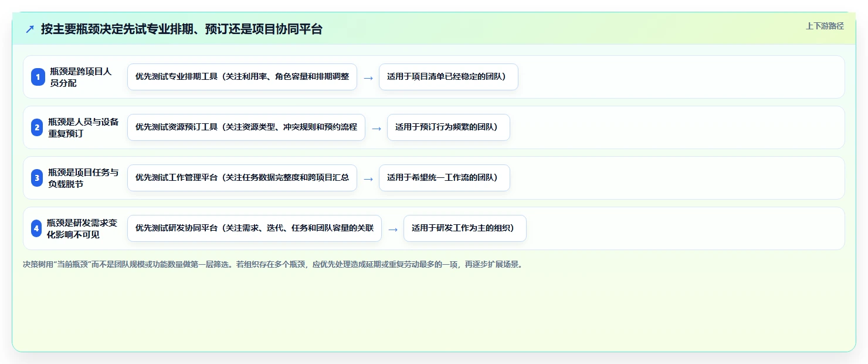Viewport: 868px width, 364px height.
Task: Click the 优先测试研发协同平台 box
Action: [255, 228]
